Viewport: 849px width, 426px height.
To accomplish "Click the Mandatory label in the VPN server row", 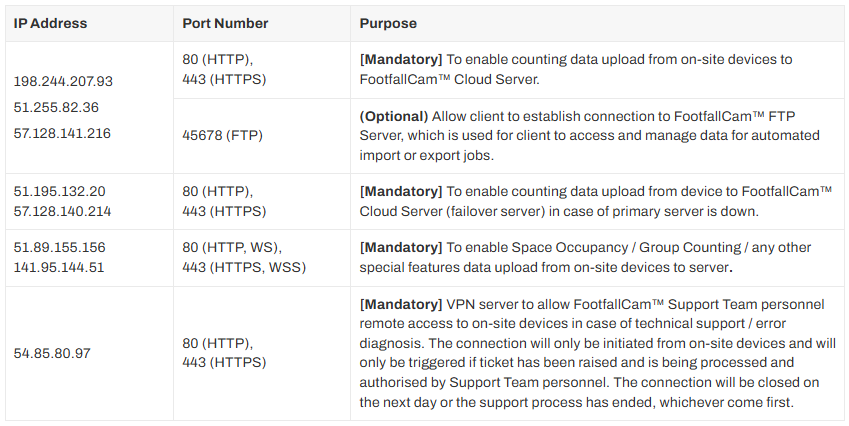I will (x=400, y=304).
